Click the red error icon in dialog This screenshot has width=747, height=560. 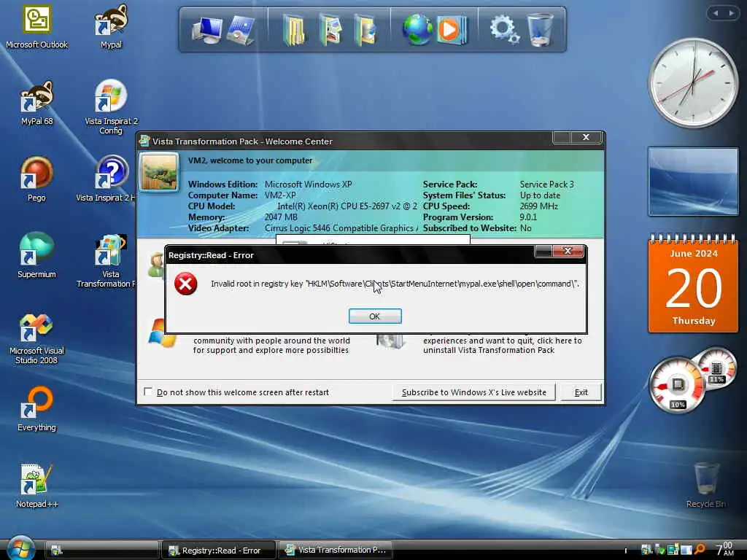pyautogui.click(x=186, y=284)
